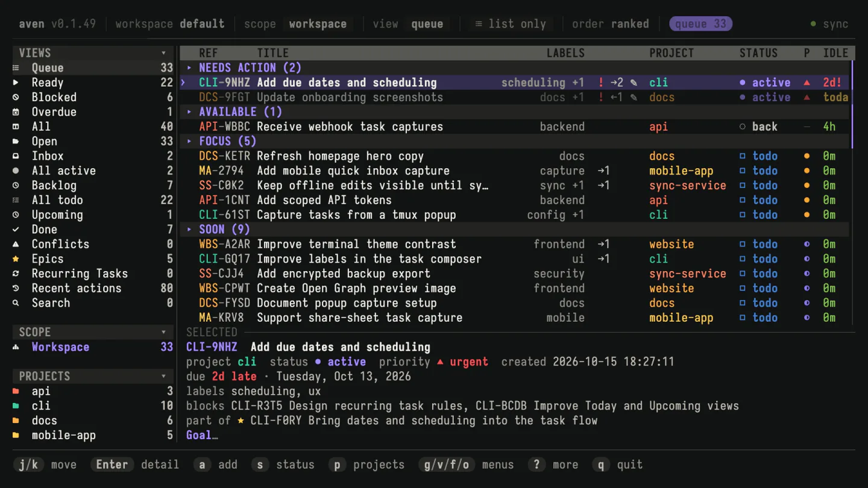Click the Workspace scope tree icon

[16, 347]
